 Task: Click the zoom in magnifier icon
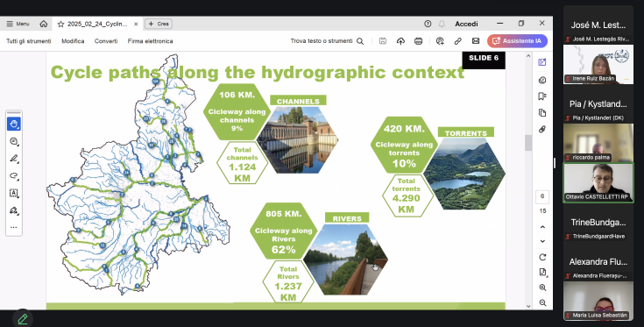[542, 288]
